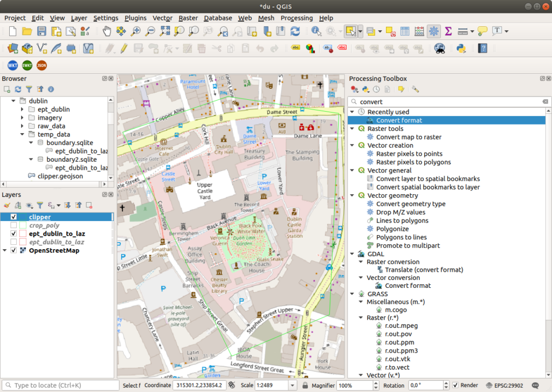Save the project with the floppy disk icon
The height and width of the screenshot is (392, 552).
(x=42, y=31)
